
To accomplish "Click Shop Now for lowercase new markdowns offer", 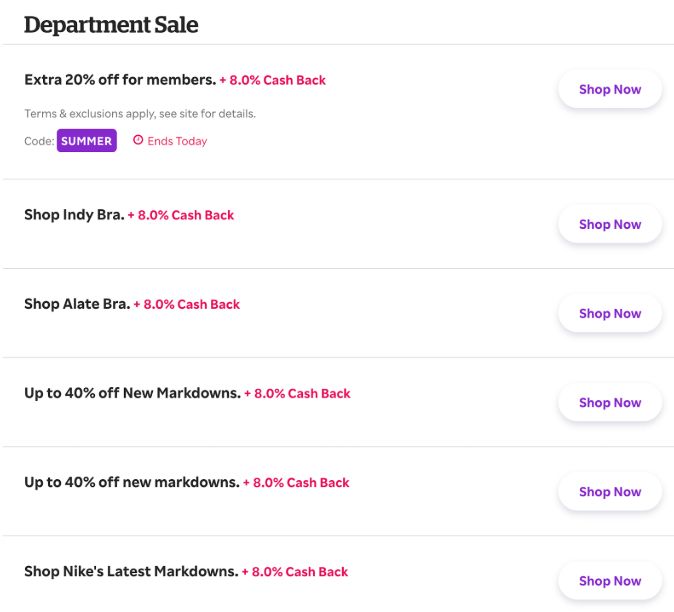I will click(609, 491).
